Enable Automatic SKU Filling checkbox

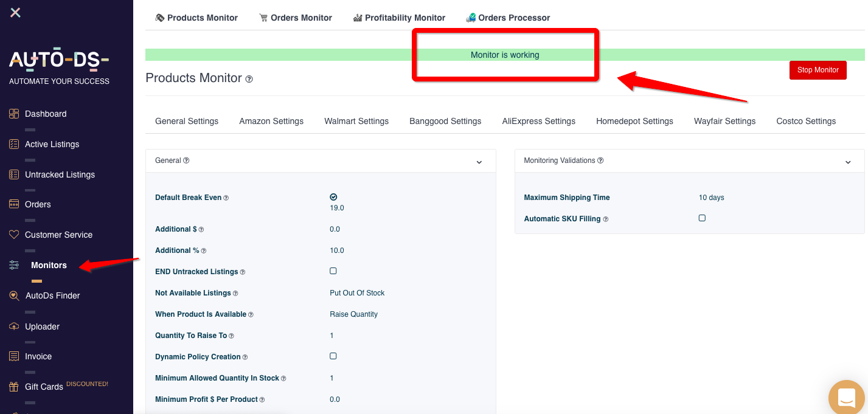point(702,218)
